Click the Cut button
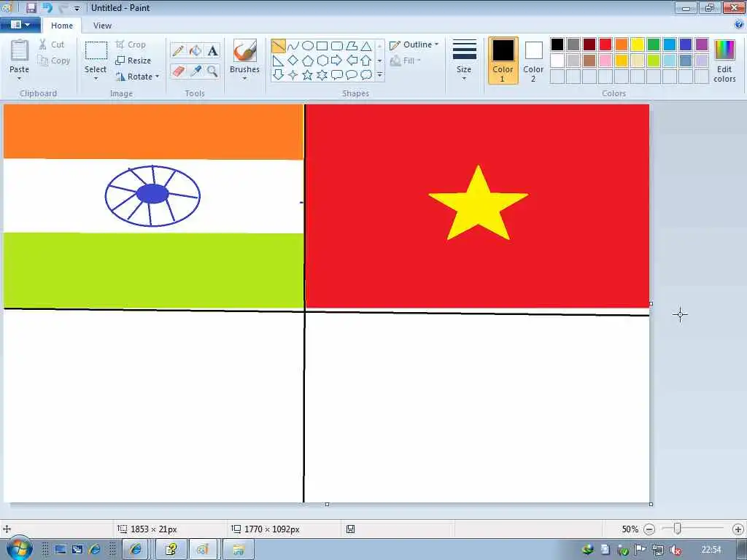The height and width of the screenshot is (560, 747). pos(52,44)
